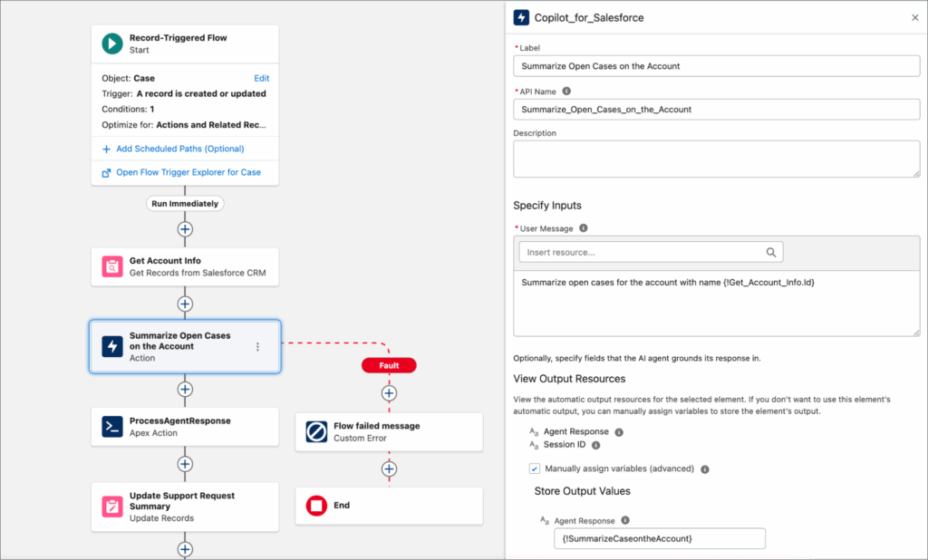Close the Copilot_for_Salesforce panel

click(915, 18)
